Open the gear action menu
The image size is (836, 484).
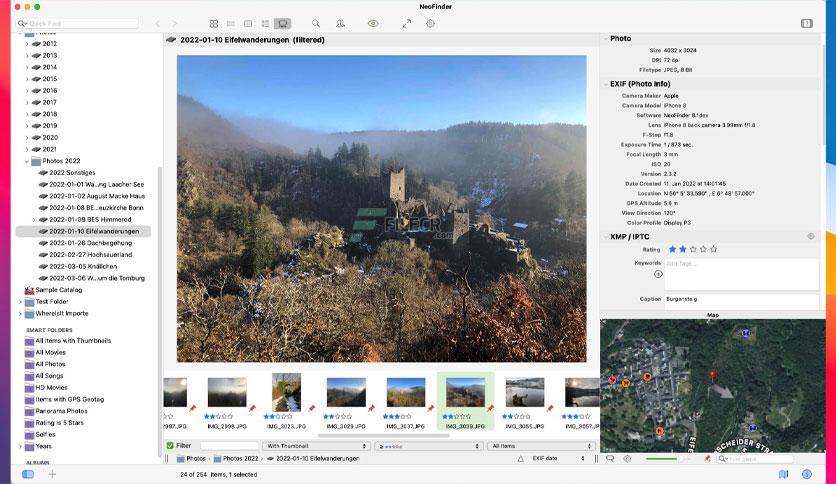(x=430, y=23)
